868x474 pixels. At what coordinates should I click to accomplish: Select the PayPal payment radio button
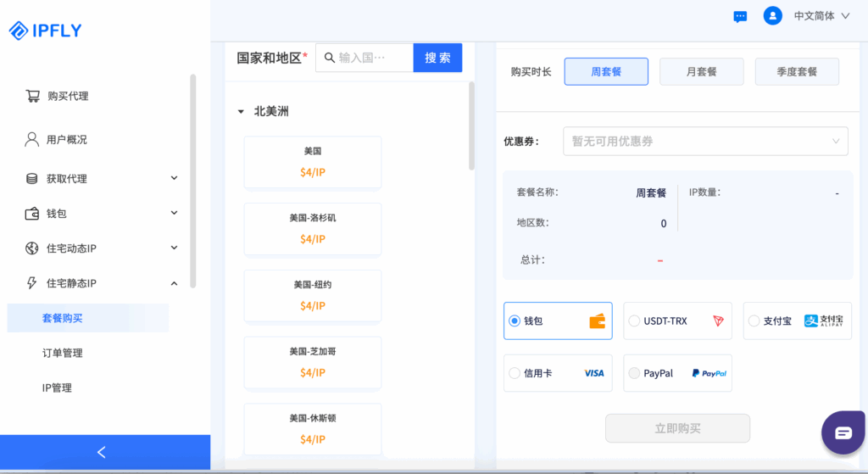tap(634, 373)
